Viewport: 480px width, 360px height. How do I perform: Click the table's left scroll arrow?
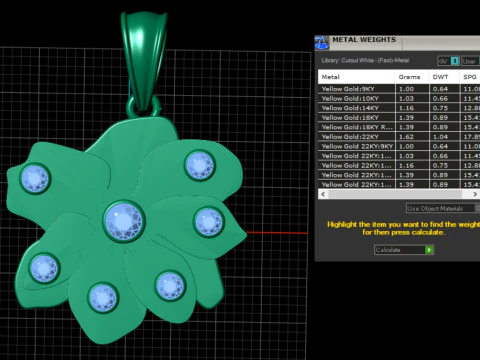coord(323,194)
